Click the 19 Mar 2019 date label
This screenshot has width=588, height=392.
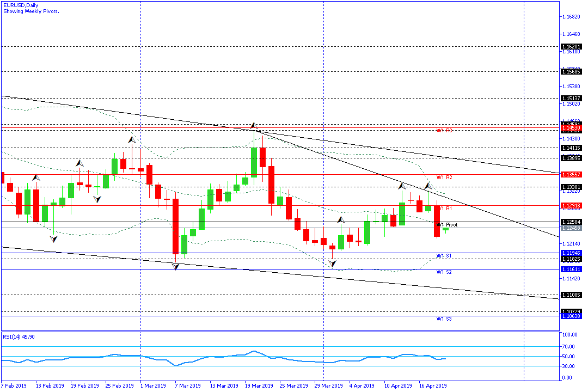[259, 385]
